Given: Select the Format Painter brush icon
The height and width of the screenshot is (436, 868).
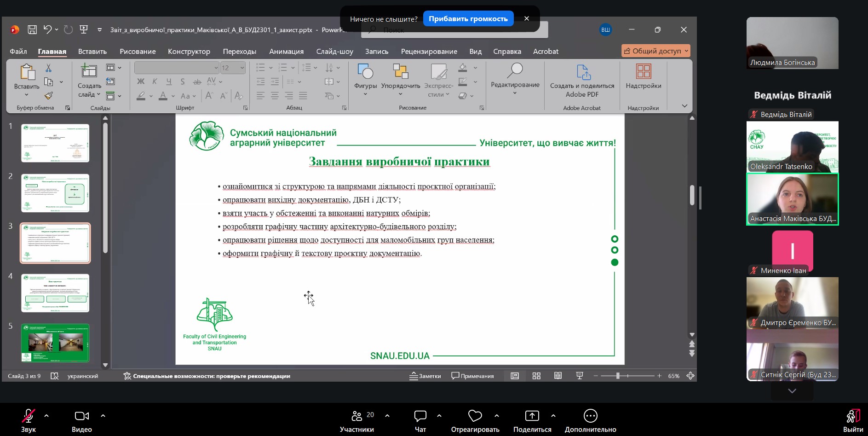Looking at the screenshot, I should coord(48,96).
